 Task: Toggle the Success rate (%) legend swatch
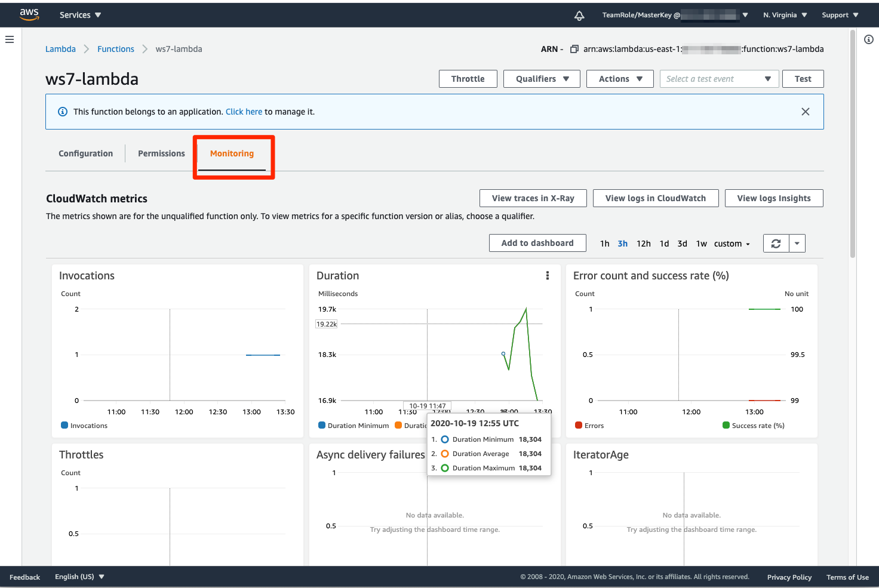[x=726, y=426]
